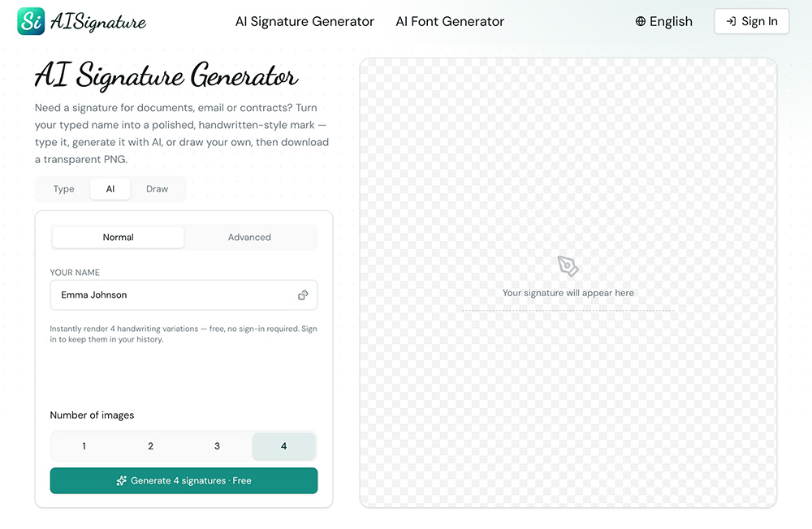Click the sign-in arrow icon
The image size is (812, 529).
[x=731, y=21]
